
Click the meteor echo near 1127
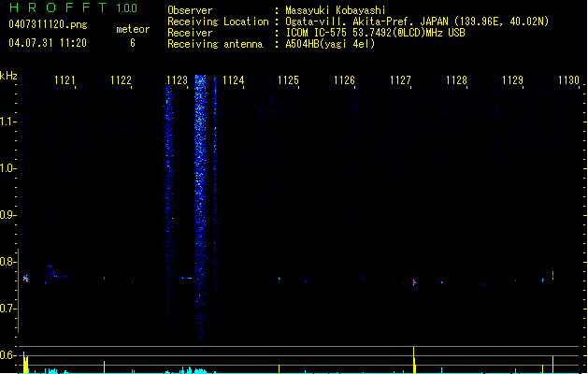(414, 282)
